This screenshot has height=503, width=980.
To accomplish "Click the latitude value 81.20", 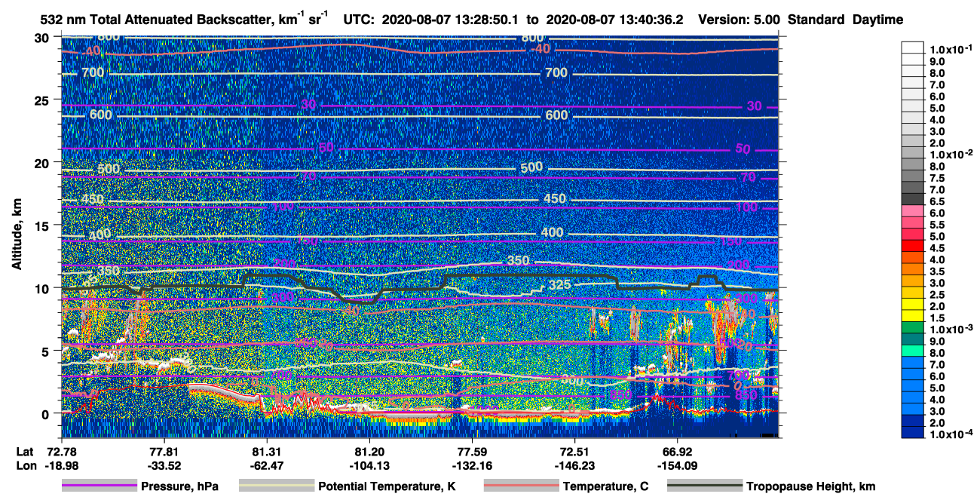I will pyautogui.click(x=369, y=451).
